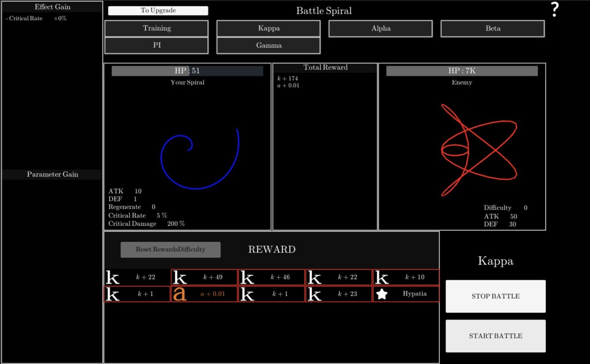Click the k icon for k + 46 reward
The width and height of the screenshot is (590, 364).
(x=248, y=277)
